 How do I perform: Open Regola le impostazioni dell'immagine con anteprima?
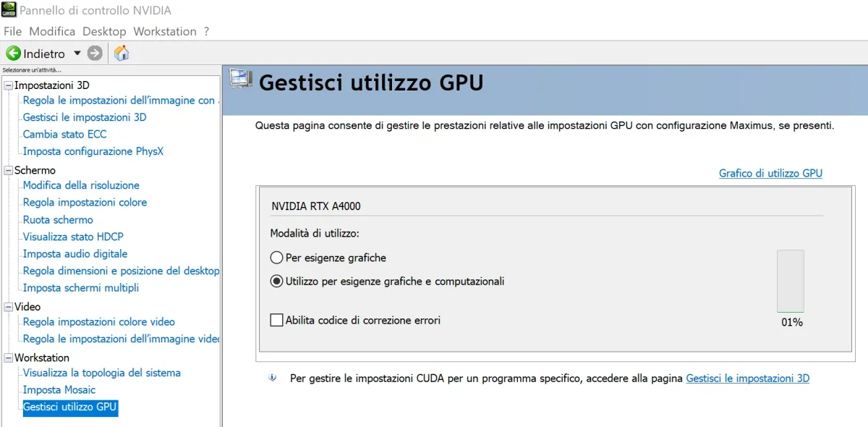(x=119, y=101)
